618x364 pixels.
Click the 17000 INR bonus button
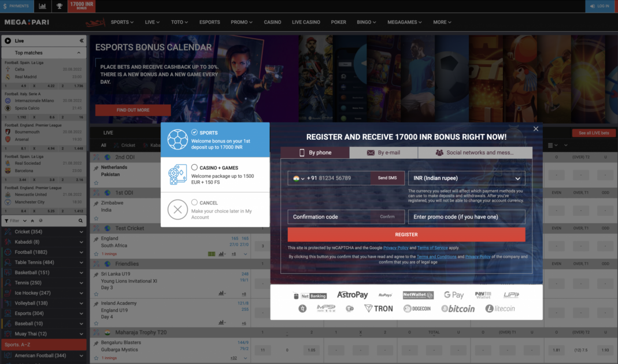[82, 6]
